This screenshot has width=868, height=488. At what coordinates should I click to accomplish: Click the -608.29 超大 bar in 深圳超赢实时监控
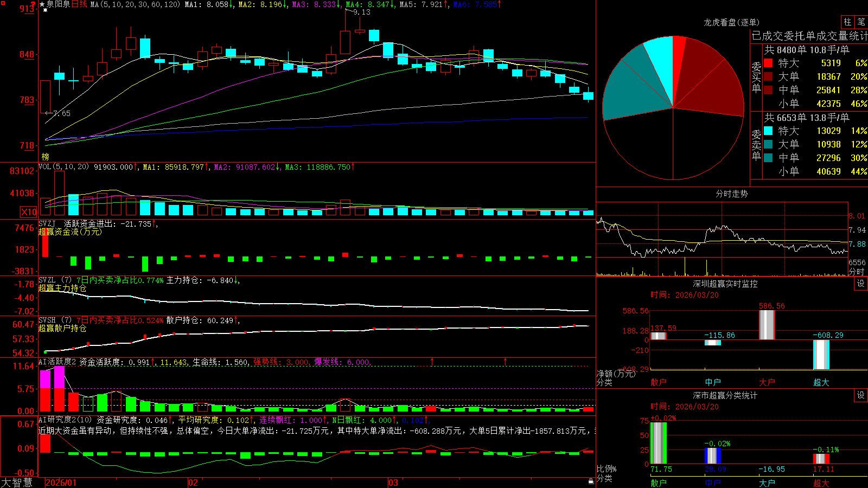click(x=821, y=355)
